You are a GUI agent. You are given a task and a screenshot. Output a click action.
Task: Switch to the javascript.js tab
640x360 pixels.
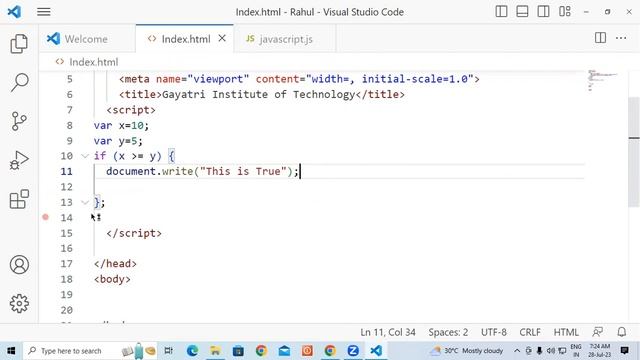click(285, 39)
